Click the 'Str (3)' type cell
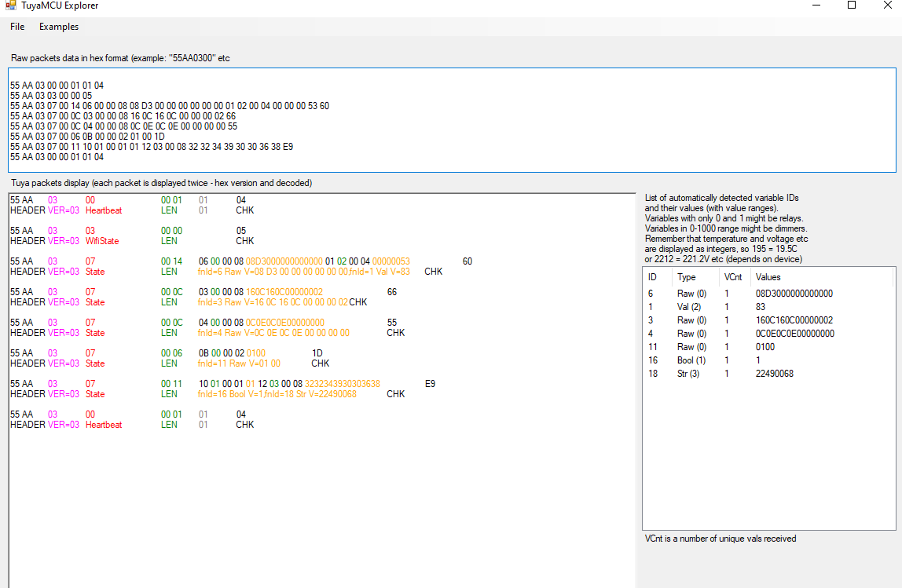The width and height of the screenshot is (902, 588). [688, 374]
